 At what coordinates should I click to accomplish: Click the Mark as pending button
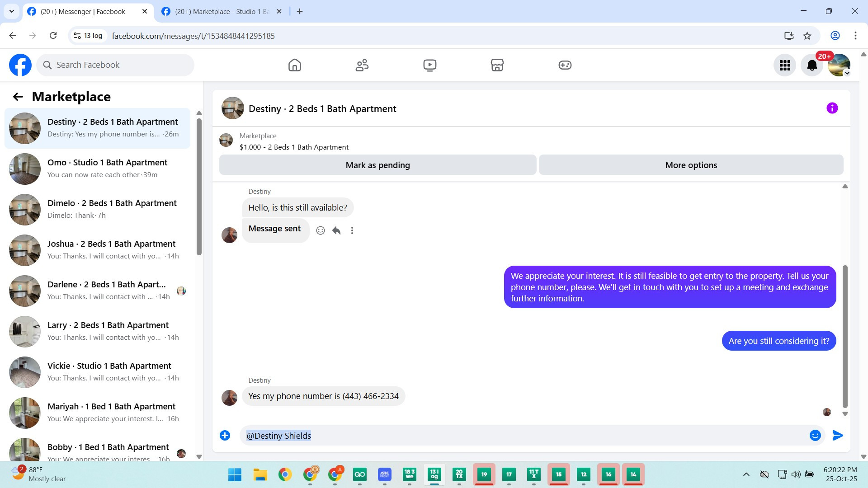click(x=377, y=165)
